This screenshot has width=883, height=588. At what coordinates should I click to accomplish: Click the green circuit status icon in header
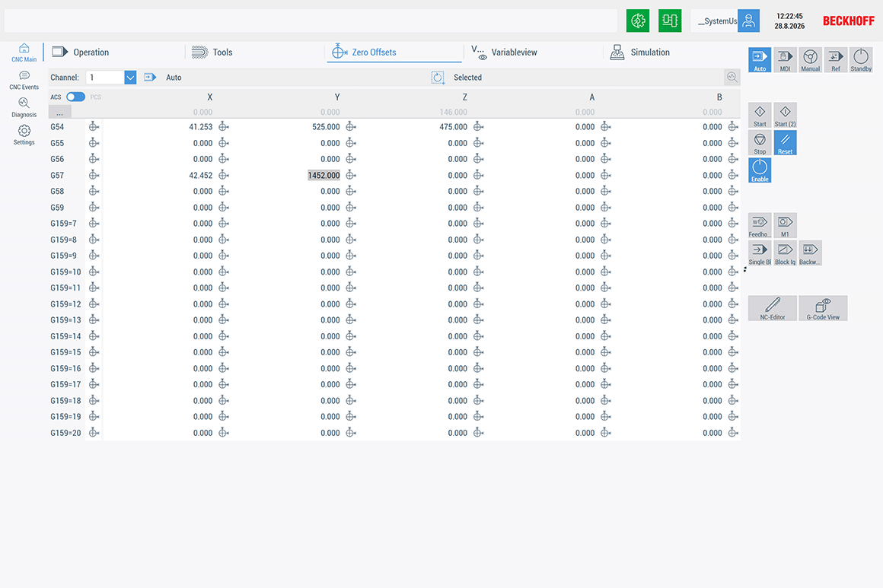[670, 21]
